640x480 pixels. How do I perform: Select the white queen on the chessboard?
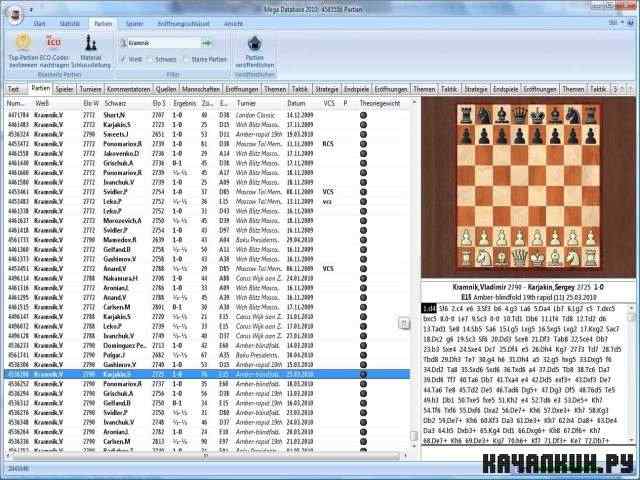click(519, 257)
